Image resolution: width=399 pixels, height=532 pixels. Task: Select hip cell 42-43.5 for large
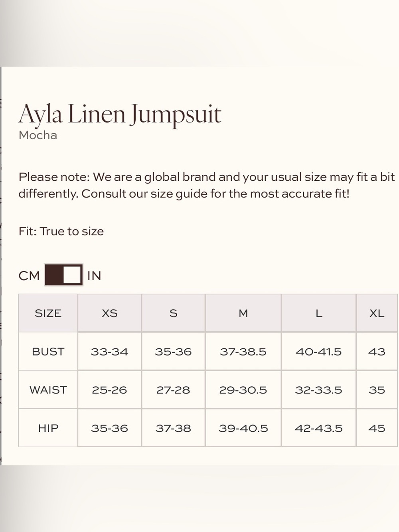pyautogui.click(x=319, y=428)
